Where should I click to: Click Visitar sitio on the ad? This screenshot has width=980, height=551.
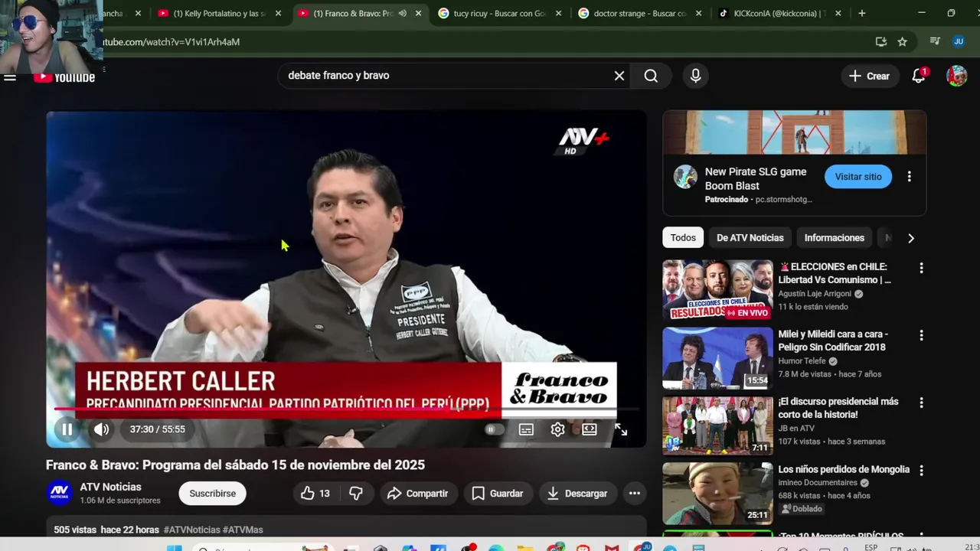pos(858,177)
